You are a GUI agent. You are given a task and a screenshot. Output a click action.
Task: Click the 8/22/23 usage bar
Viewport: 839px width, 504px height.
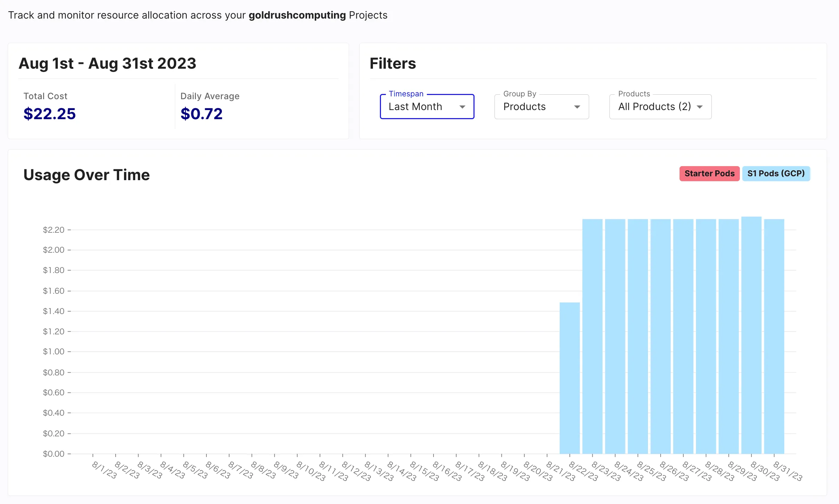pyautogui.click(x=569, y=378)
